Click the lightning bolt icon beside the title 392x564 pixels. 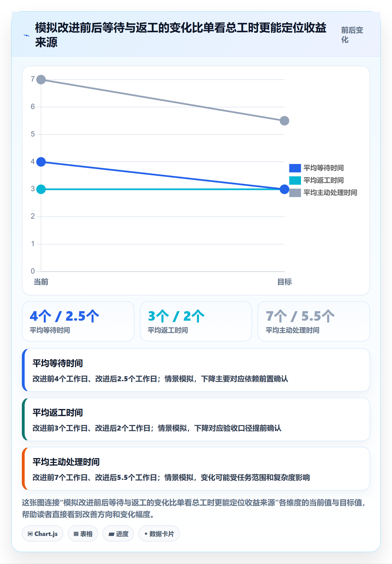(x=26, y=35)
